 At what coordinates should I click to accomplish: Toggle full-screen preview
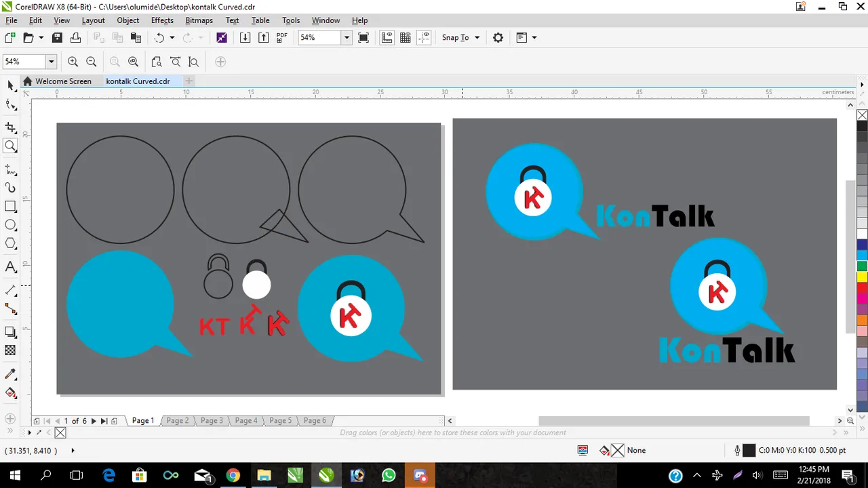click(363, 38)
